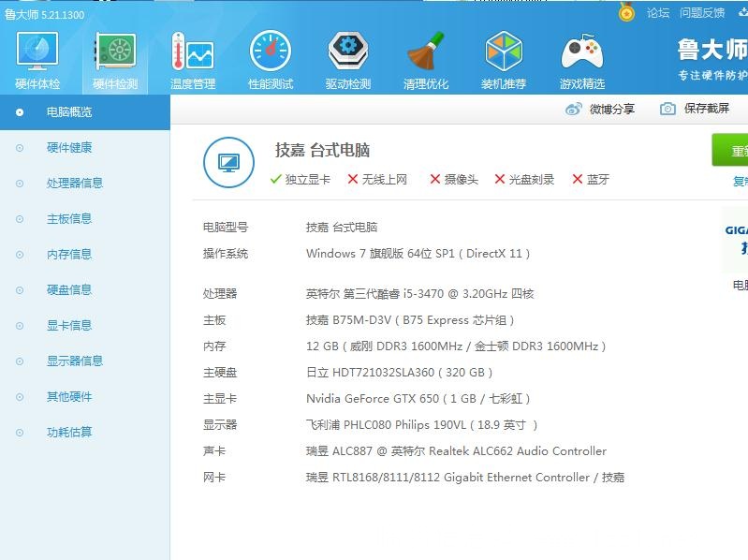Click the gold medal icon at top
Screen dimensions: 748x560
click(626, 12)
